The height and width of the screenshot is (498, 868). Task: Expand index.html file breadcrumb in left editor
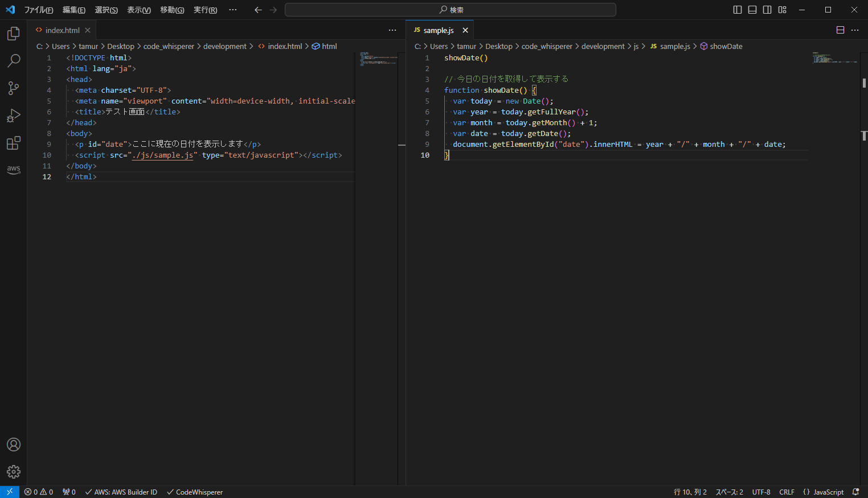pos(280,46)
